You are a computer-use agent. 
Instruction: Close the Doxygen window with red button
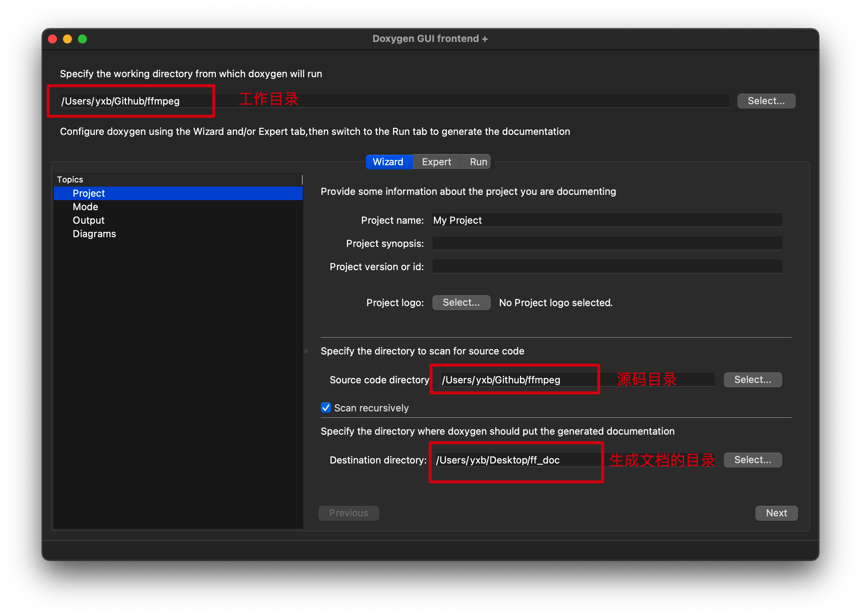[x=53, y=39]
